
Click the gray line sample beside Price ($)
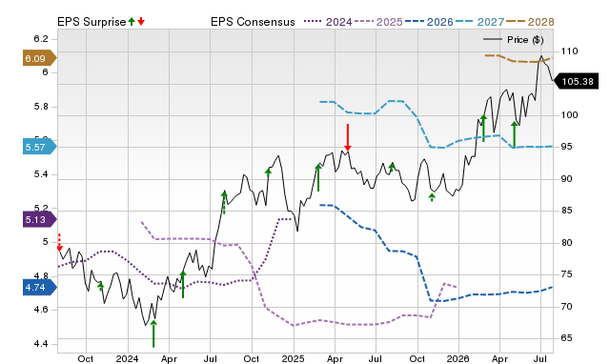tap(493, 39)
